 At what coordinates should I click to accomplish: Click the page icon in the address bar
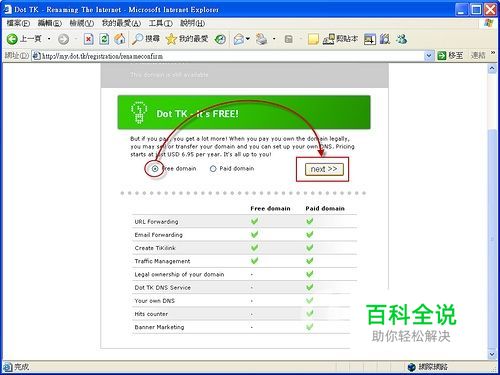tap(36, 56)
